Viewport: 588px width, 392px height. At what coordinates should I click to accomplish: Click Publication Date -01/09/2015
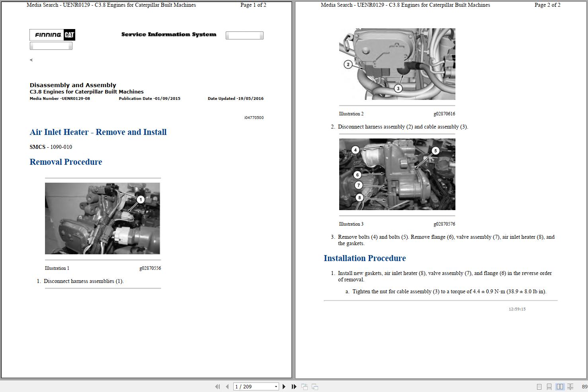pyautogui.click(x=149, y=99)
